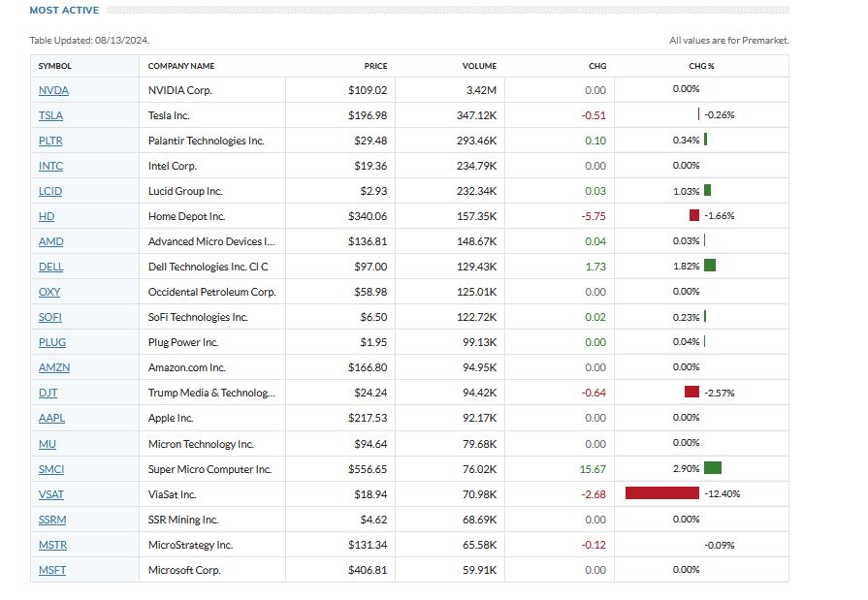
Task: Click the HD ticker link
Action: [x=47, y=216]
